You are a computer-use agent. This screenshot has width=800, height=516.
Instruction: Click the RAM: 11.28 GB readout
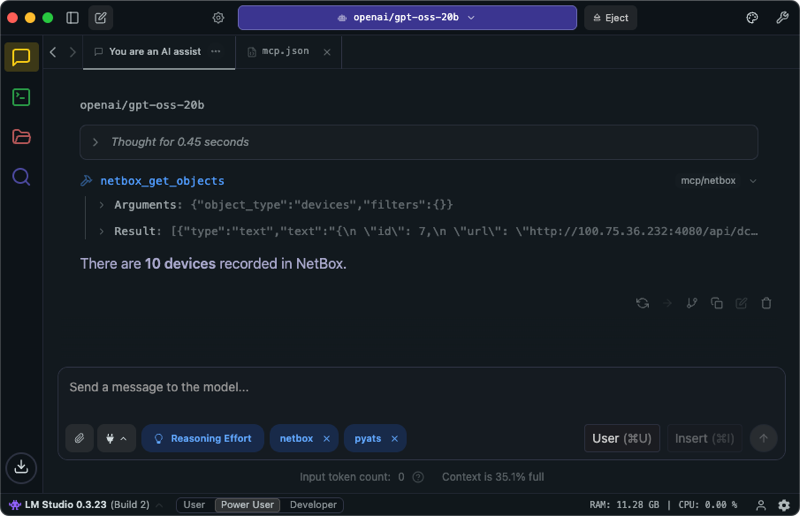click(x=624, y=505)
